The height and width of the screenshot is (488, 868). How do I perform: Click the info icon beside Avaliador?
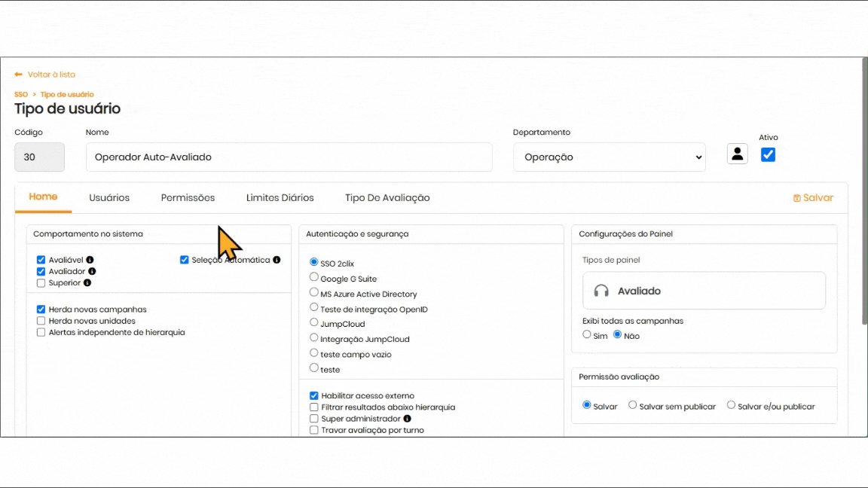92,271
